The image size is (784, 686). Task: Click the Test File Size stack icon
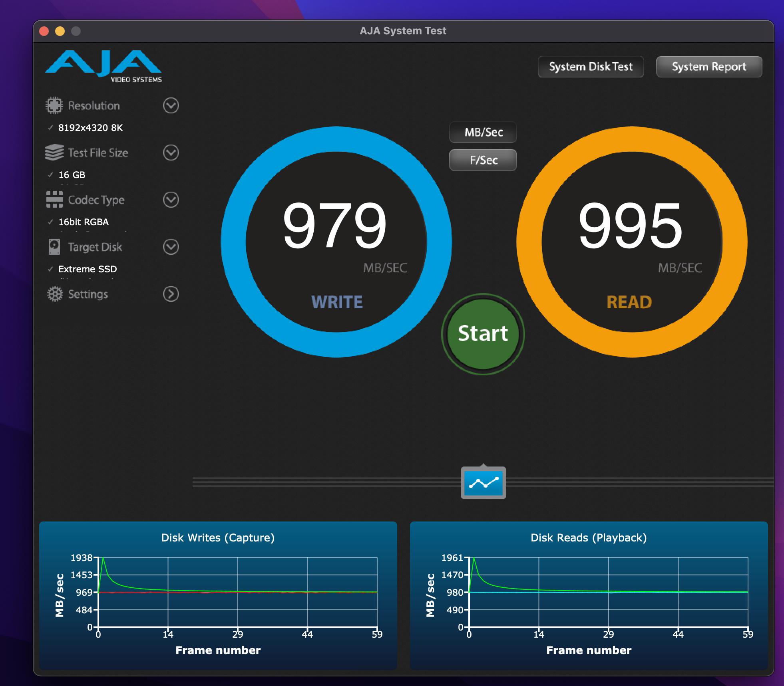[x=54, y=153]
